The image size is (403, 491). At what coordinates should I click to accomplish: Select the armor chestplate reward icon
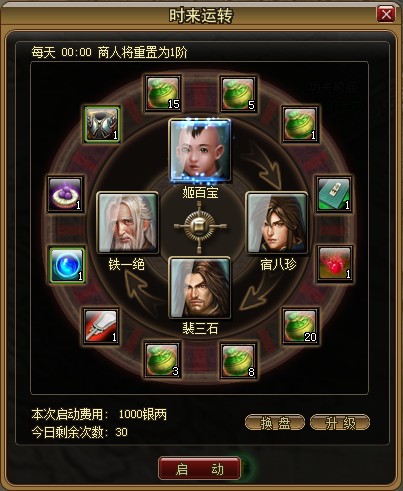pyautogui.click(x=102, y=124)
